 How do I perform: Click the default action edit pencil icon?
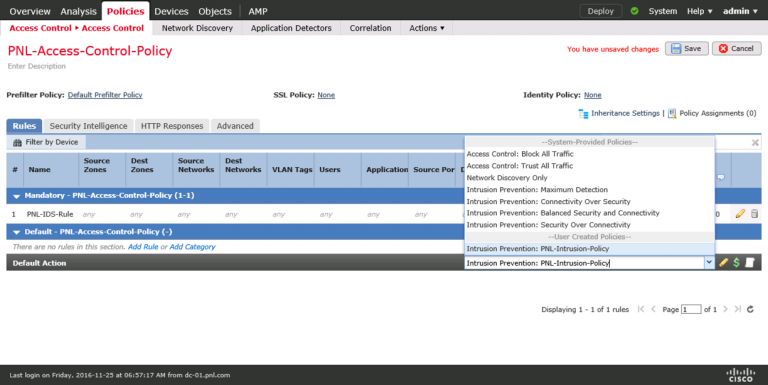coord(723,263)
